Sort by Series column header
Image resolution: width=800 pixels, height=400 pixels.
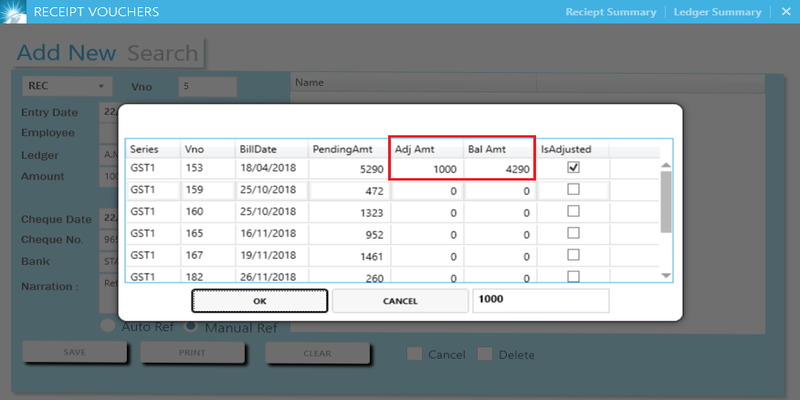pyautogui.click(x=153, y=149)
